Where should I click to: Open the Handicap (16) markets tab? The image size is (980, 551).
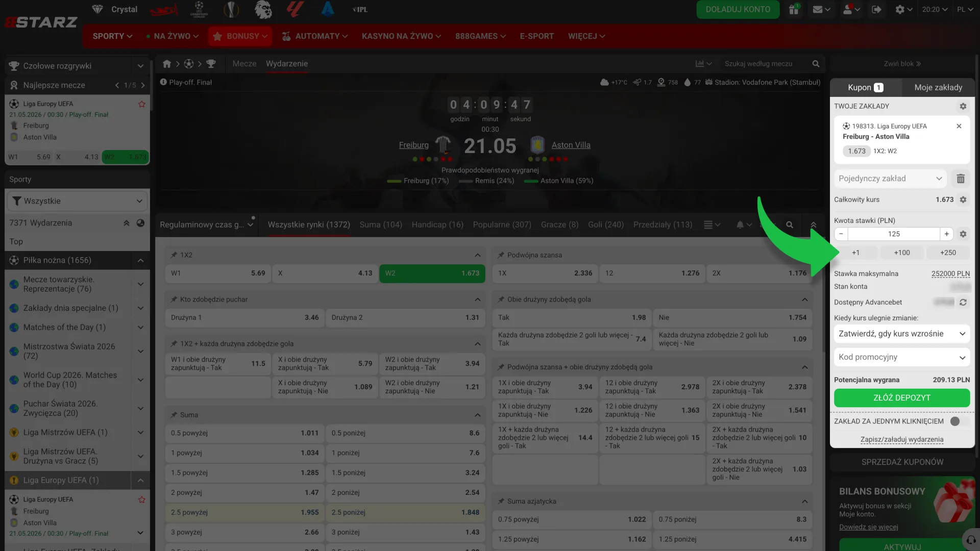coord(437,224)
